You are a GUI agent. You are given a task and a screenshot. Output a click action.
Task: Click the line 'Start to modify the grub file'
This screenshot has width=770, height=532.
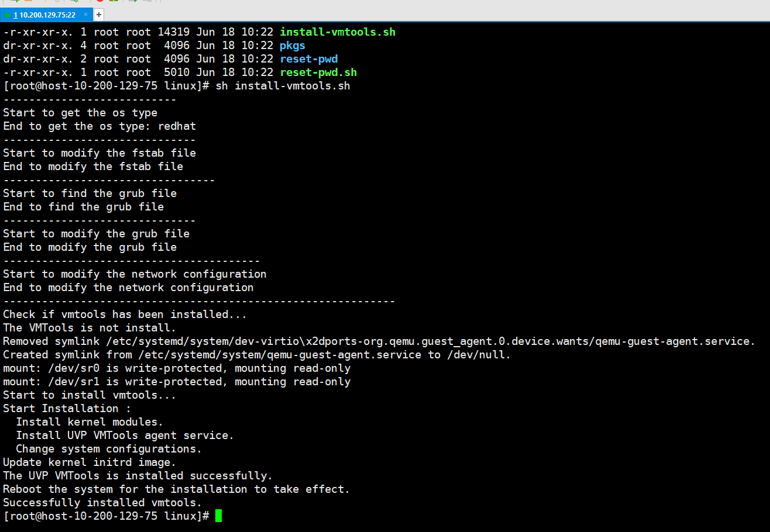pos(96,234)
